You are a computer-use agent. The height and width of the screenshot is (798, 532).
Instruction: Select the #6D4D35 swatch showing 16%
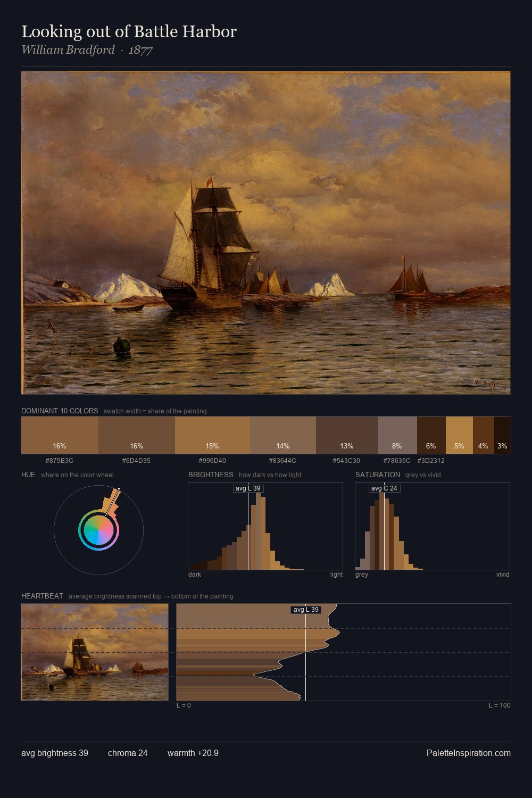tap(137, 435)
